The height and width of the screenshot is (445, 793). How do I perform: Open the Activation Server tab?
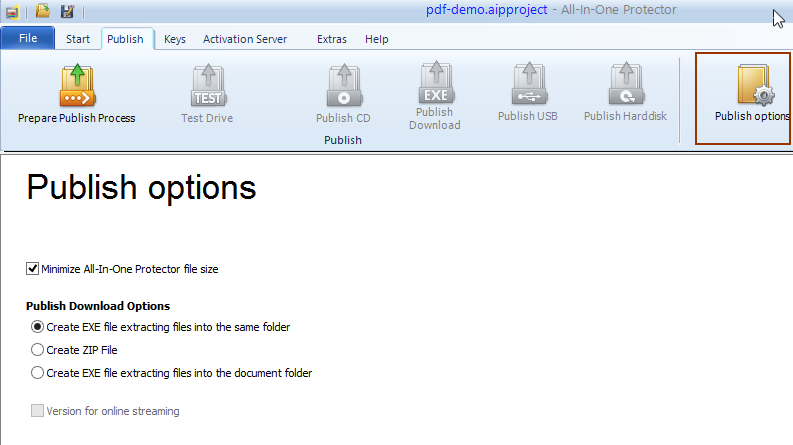tap(245, 39)
